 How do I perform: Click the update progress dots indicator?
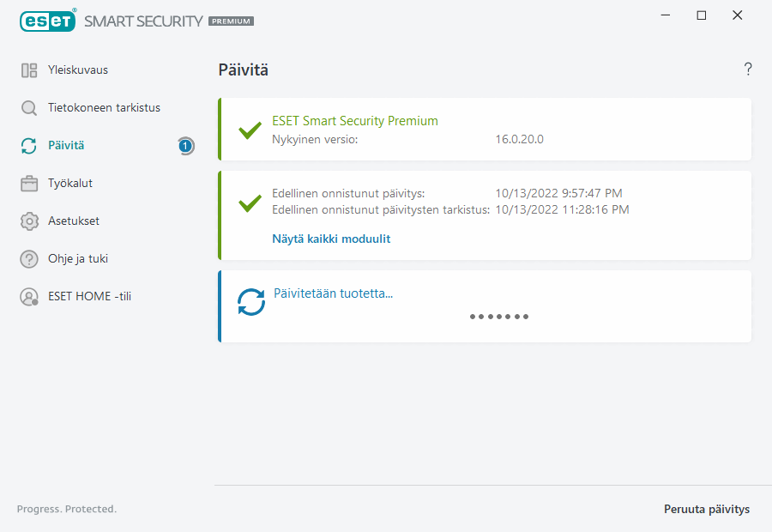click(499, 317)
